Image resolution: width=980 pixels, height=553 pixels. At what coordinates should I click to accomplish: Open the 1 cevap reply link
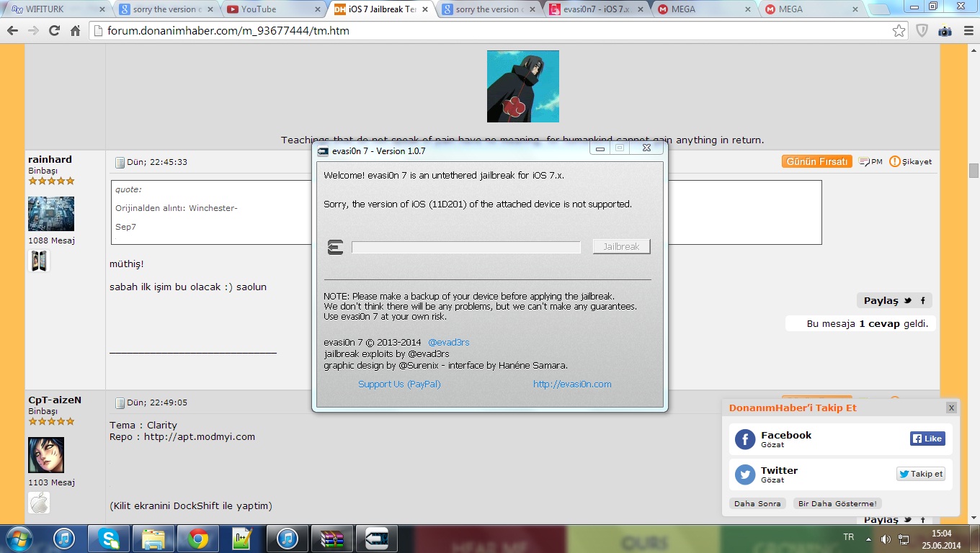click(x=879, y=323)
